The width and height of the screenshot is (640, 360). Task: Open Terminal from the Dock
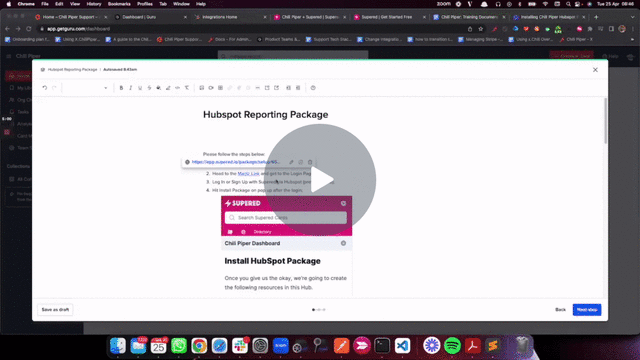pyautogui.click(x=382, y=346)
